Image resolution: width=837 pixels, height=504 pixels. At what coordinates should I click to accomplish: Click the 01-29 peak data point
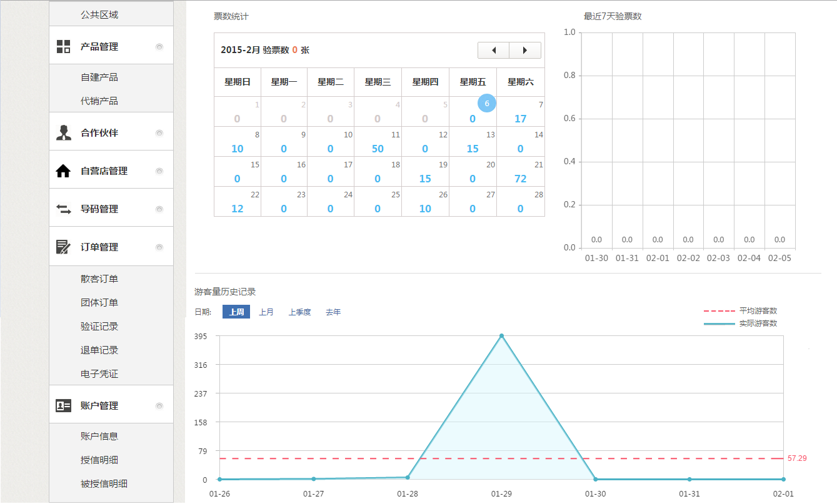[x=501, y=336]
